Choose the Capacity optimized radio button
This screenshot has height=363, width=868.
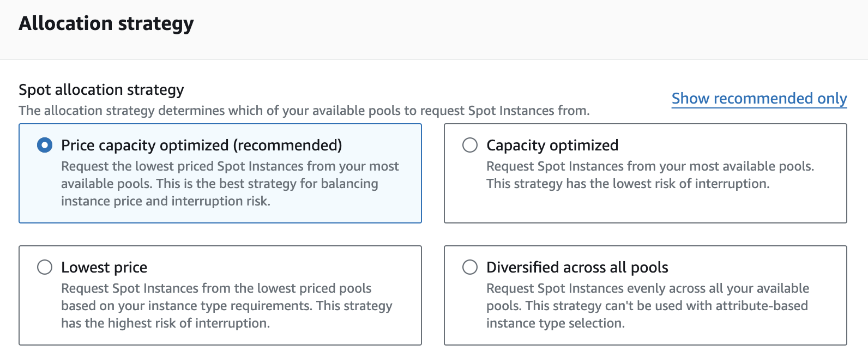tap(470, 146)
